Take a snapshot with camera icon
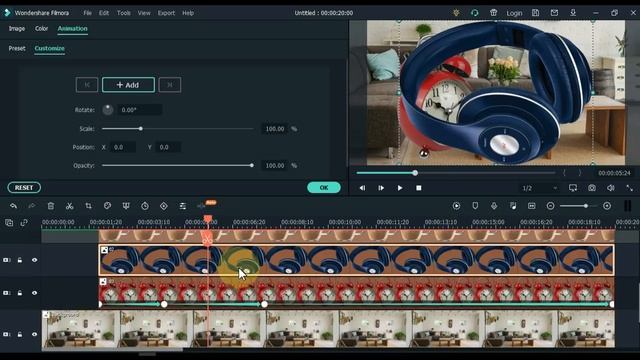 pyautogui.click(x=592, y=188)
